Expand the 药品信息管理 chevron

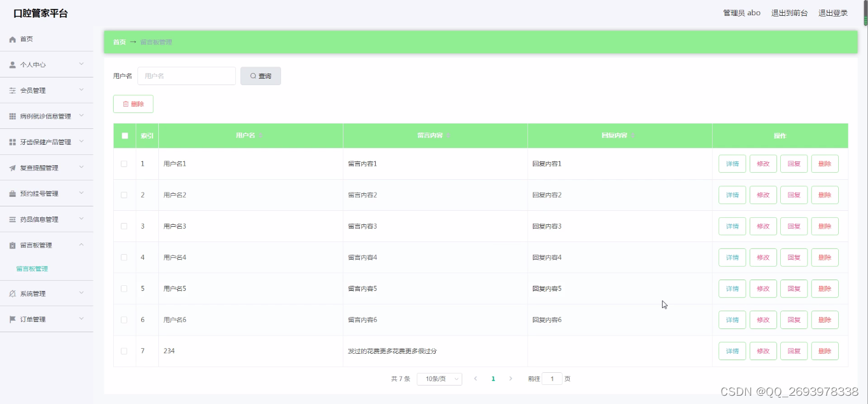[x=81, y=219]
